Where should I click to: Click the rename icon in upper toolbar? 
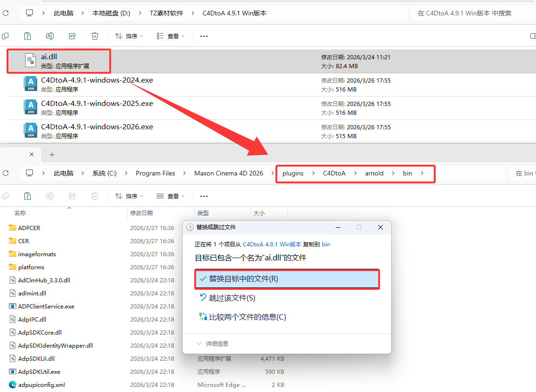coord(50,36)
